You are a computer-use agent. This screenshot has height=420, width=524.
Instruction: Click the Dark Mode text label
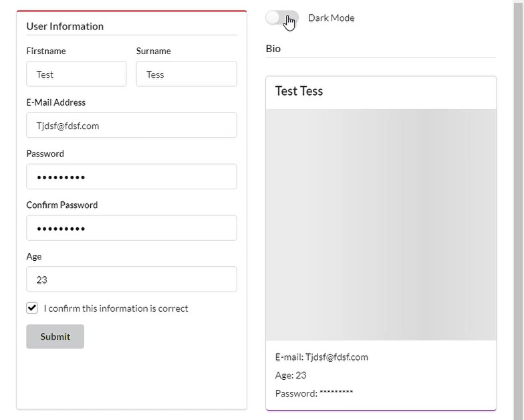click(331, 18)
